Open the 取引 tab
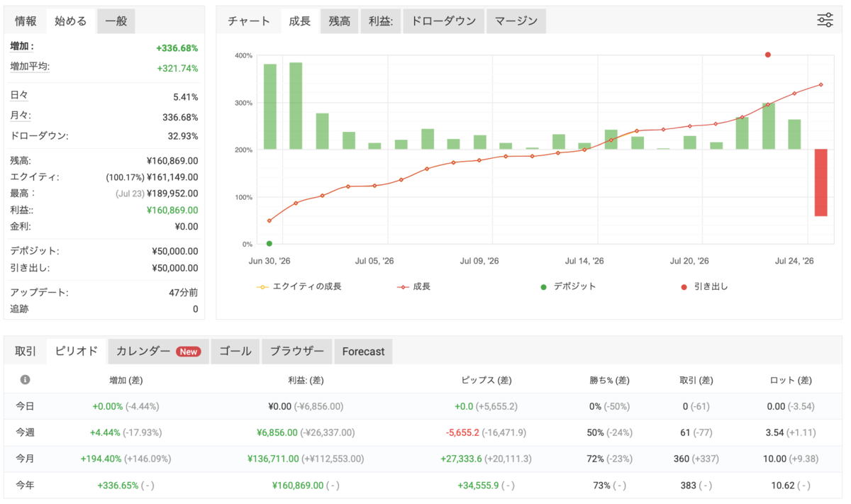 [x=26, y=351]
